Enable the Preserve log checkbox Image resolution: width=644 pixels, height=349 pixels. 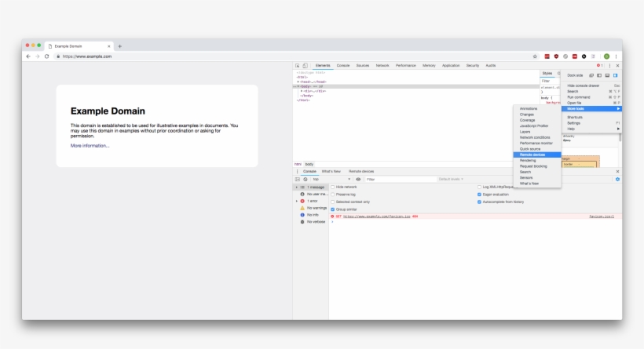333,194
